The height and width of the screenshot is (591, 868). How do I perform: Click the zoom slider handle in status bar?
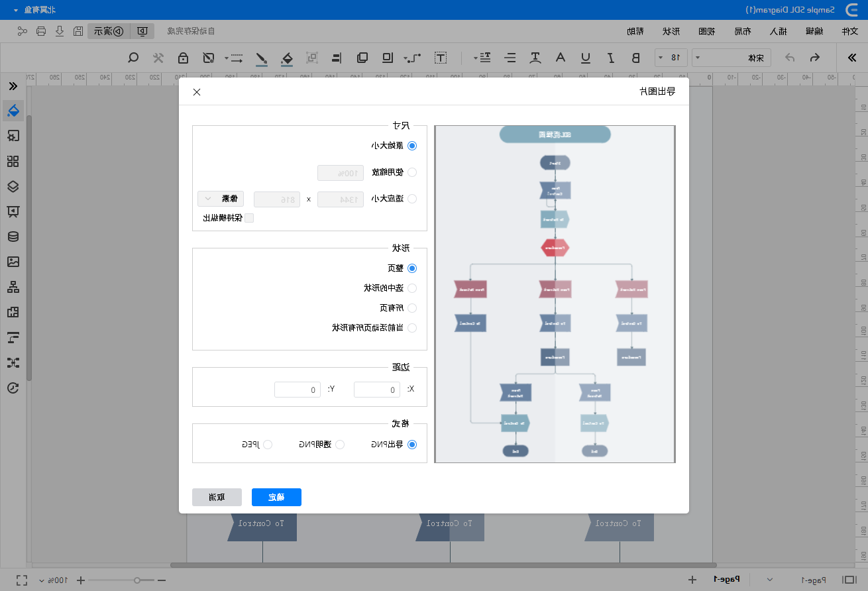click(137, 580)
